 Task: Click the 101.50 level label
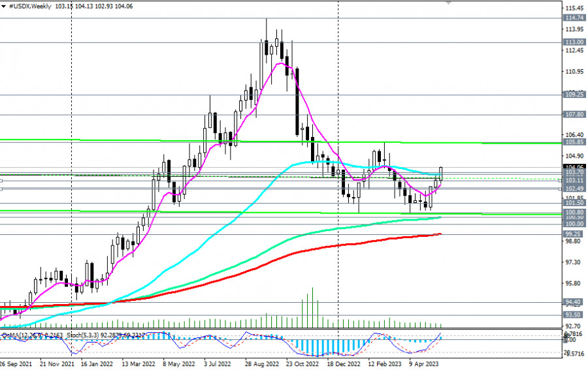pos(574,203)
